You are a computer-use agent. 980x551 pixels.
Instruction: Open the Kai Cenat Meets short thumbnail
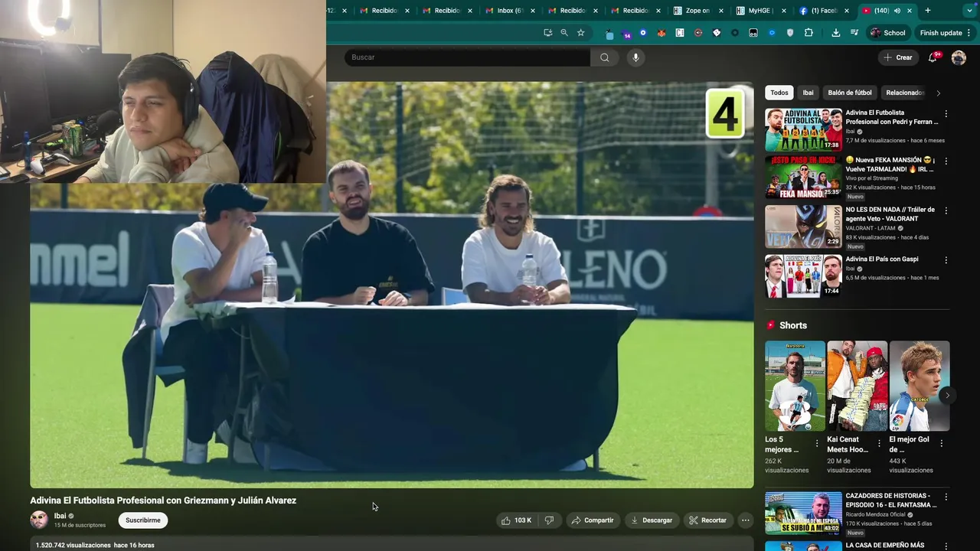(857, 386)
